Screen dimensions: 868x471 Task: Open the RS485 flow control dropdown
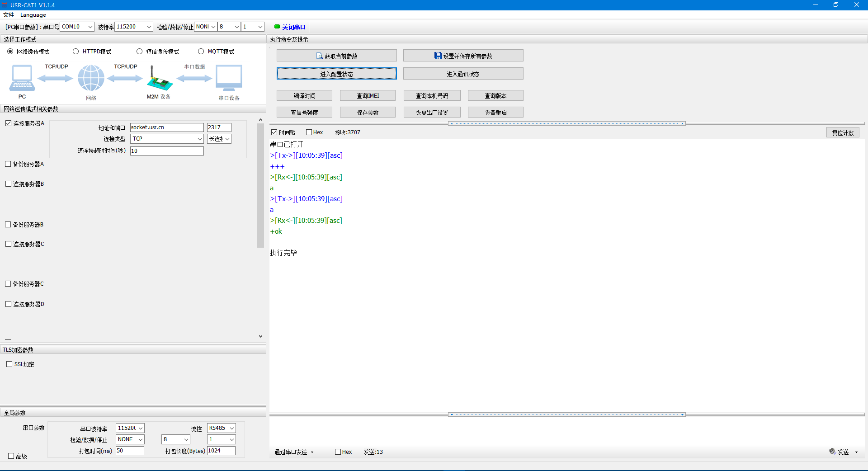tap(231, 428)
